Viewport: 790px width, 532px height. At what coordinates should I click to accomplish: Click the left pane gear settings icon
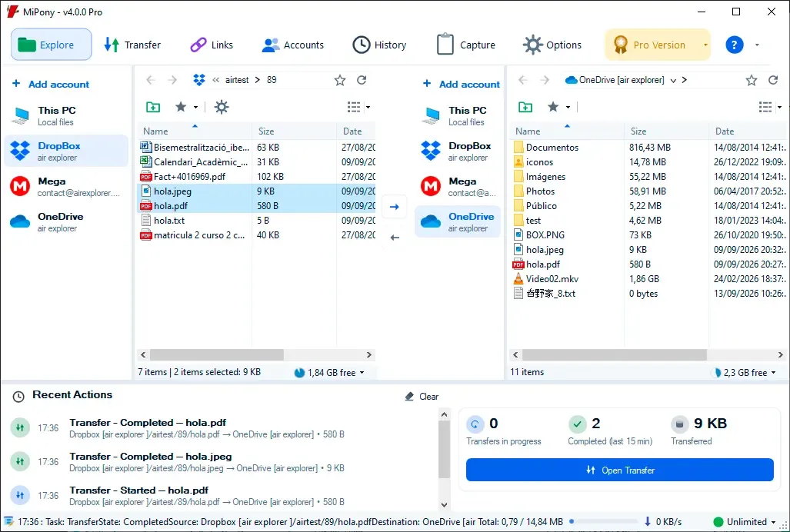(222, 107)
